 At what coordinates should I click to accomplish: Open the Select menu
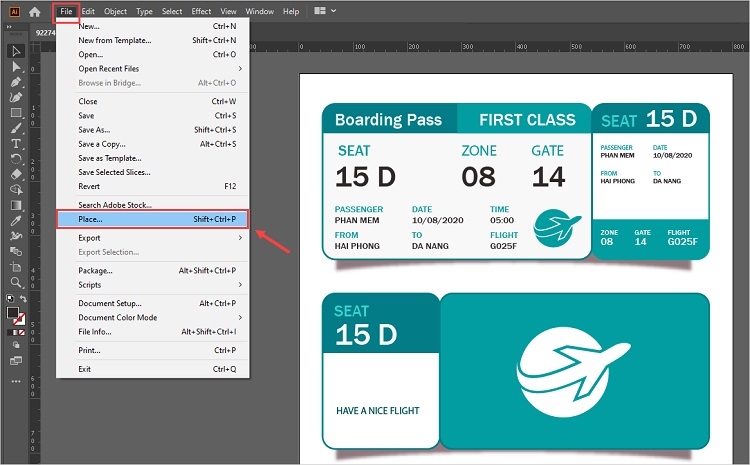172,11
